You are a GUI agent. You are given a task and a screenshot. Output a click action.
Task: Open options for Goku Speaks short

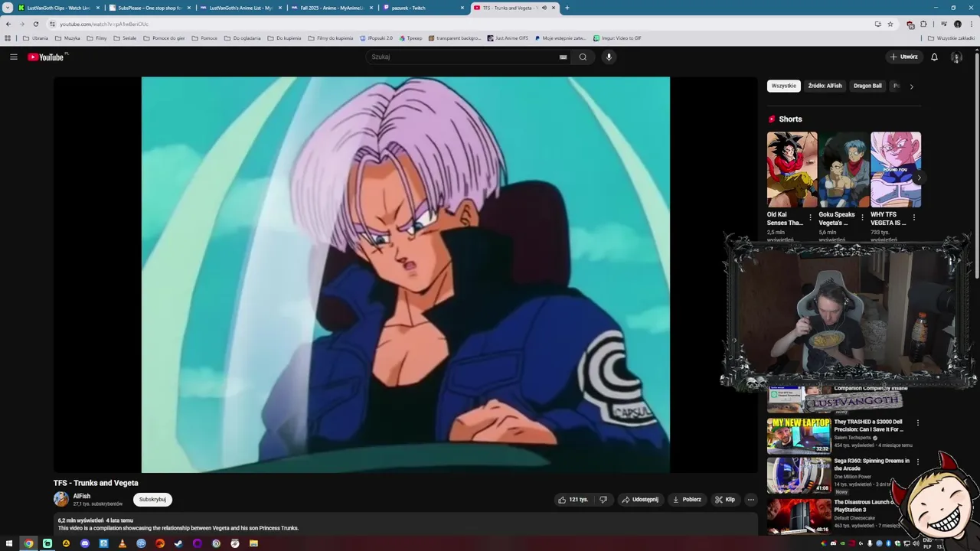point(862,217)
